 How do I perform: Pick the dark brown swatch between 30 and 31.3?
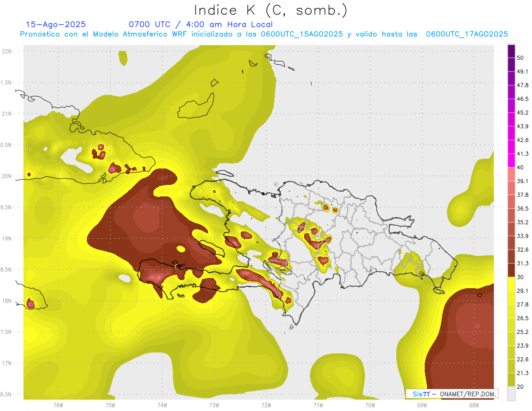click(x=511, y=270)
